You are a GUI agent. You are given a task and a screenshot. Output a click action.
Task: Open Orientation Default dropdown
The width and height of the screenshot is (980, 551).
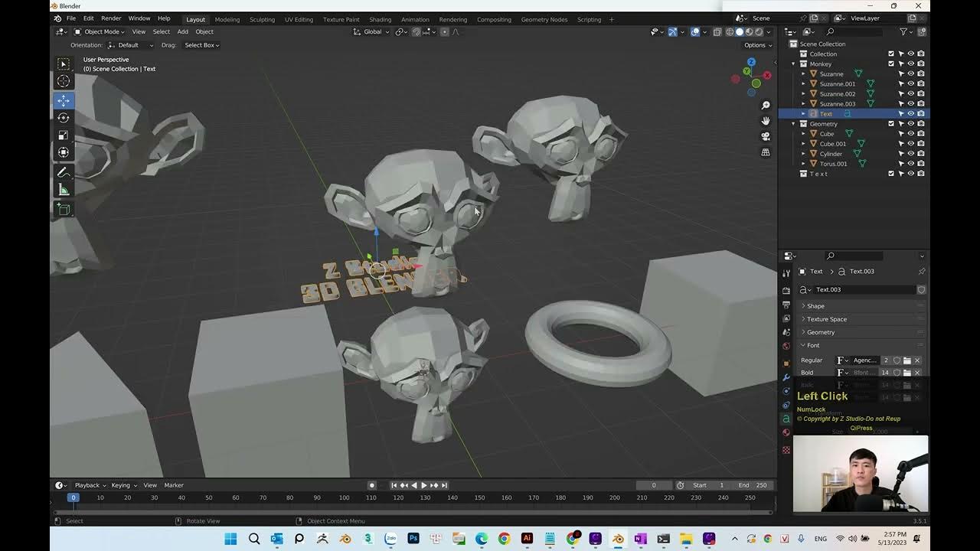click(x=130, y=45)
